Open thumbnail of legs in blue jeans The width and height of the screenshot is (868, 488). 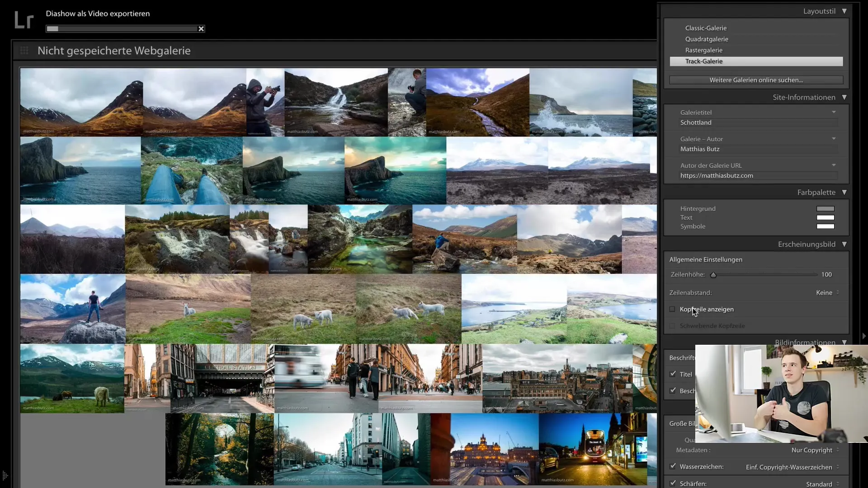tap(192, 170)
